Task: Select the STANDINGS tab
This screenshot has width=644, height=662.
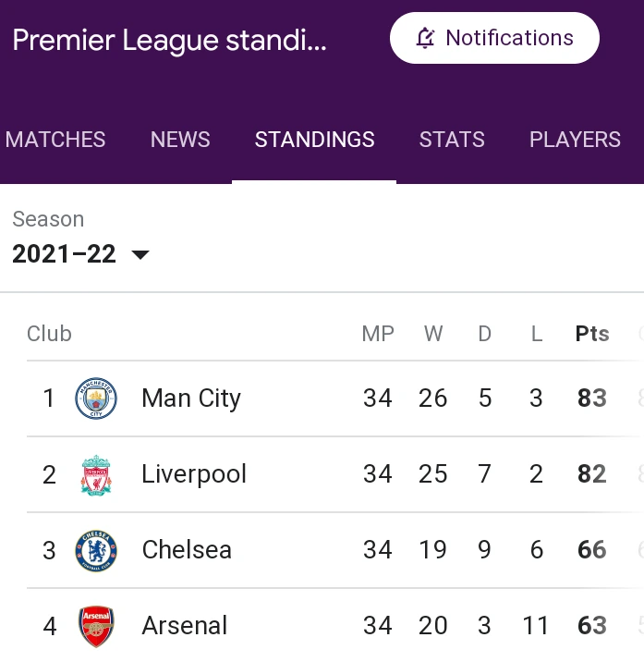Action: coord(314,140)
